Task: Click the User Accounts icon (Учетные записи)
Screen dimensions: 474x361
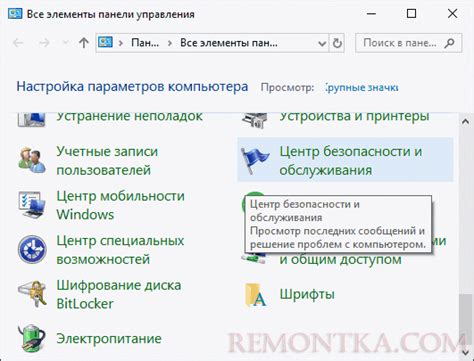Action: [x=32, y=160]
